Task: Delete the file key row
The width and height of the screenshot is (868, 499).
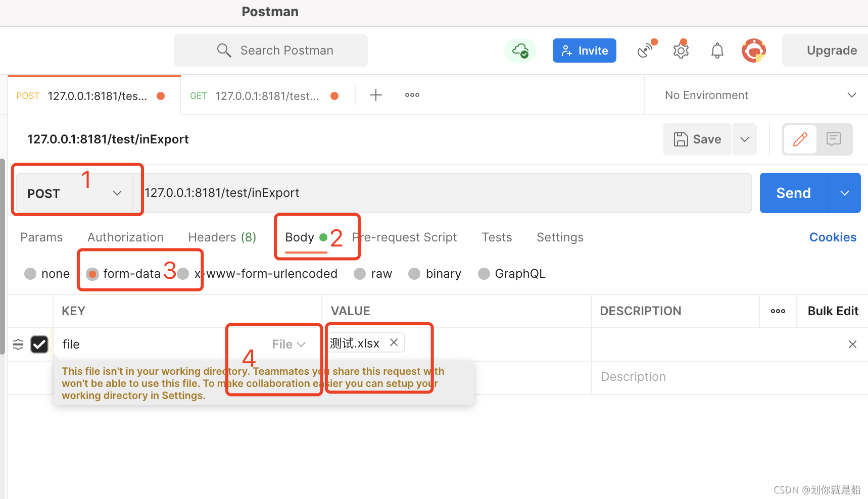Action: (x=852, y=344)
